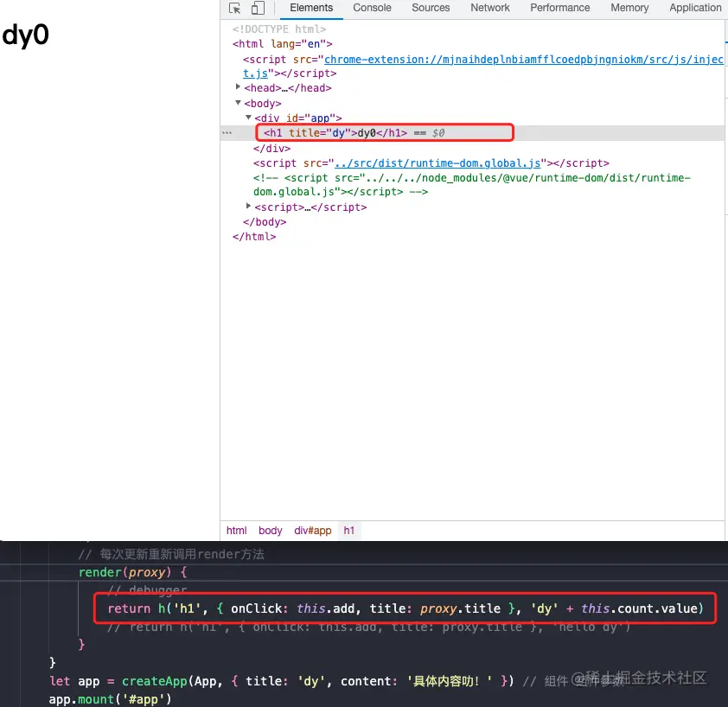Image resolution: width=728 pixels, height=707 pixels.
Task: Expand the collapsed head element
Action: [238, 86]
